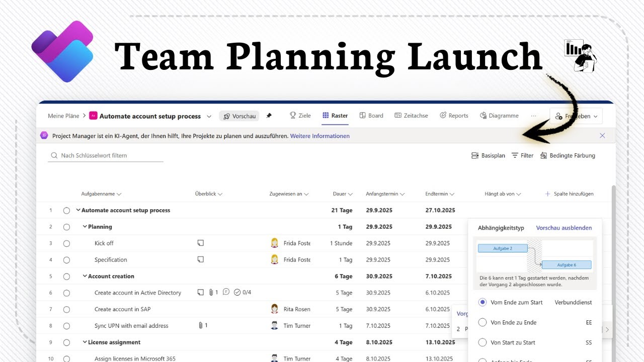Open the Dauer column dropdown
The width and height of the screenshot is (644, 362).
(351, 194)
